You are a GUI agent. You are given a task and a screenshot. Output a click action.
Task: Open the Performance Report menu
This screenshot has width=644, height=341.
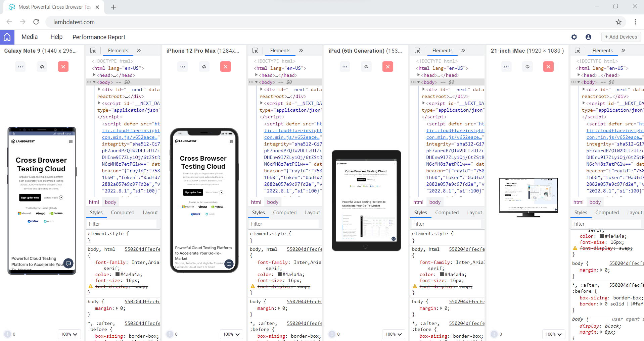[x=99, y=37]
